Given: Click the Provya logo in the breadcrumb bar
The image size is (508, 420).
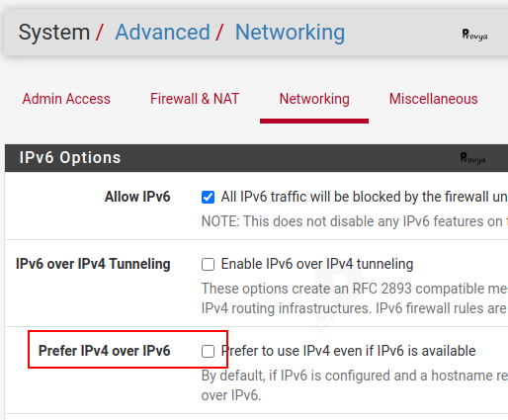Looking at the screenshot, I should (x=474, y=35).
